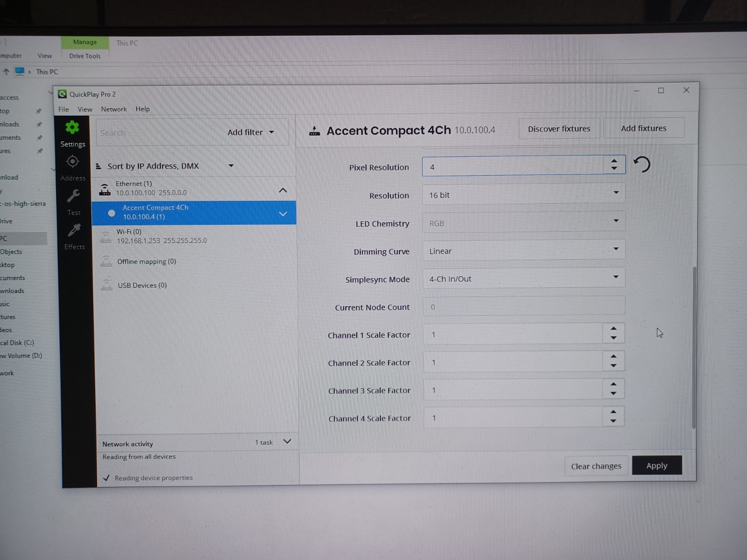Click Channel 4 Scale Factor input field
The height and width of the screenshot is (560, 747).
tap(513, 418)
